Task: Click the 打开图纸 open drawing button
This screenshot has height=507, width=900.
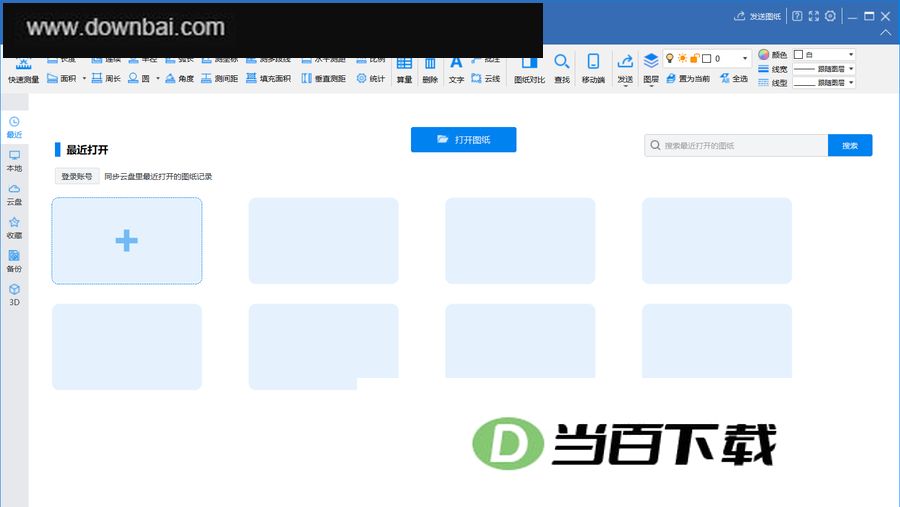Action: point(464,140)
